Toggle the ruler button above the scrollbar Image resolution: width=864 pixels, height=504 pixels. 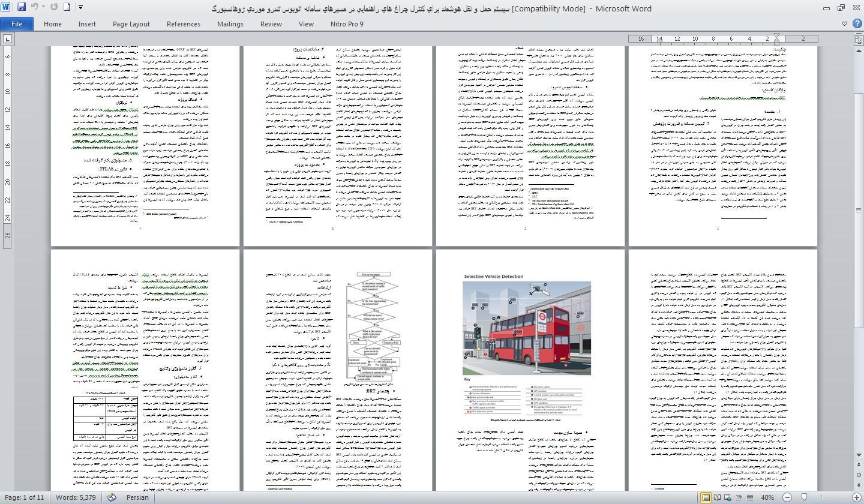pyautogui.click(x=859, y=40)
